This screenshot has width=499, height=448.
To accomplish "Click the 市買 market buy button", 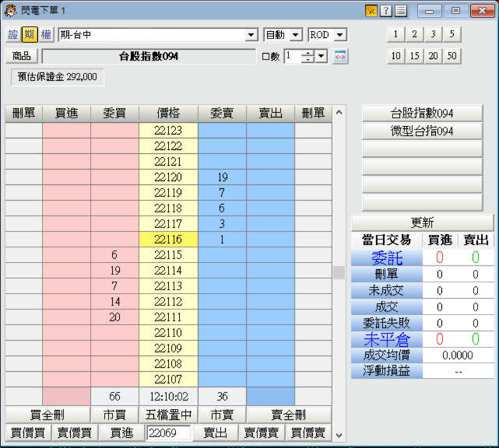I will point(114,415).
